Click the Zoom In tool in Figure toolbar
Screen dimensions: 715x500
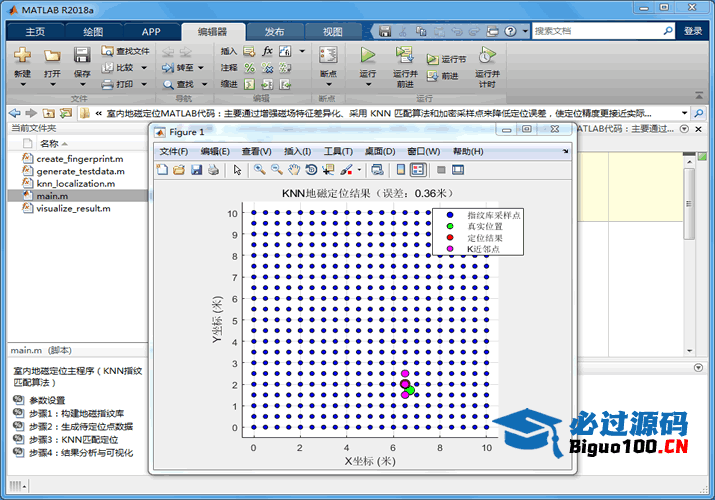click(259, 170)
